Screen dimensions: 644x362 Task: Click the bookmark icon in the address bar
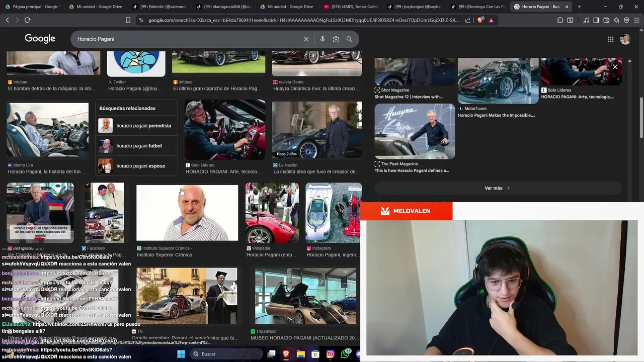[x=128, y=20]
